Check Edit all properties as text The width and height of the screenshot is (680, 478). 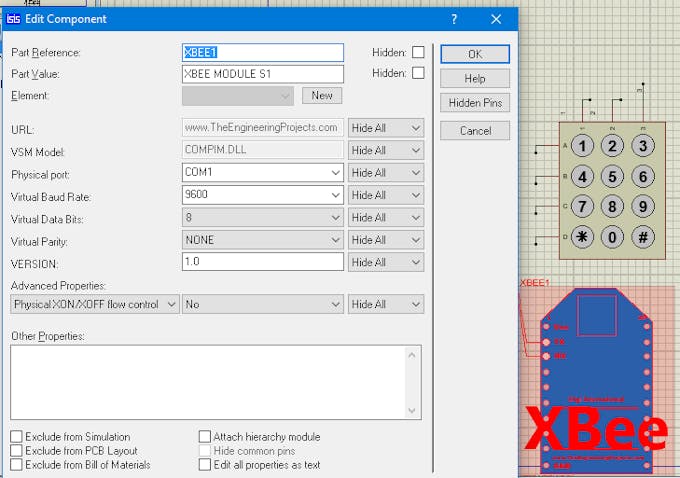click(205, 464)
